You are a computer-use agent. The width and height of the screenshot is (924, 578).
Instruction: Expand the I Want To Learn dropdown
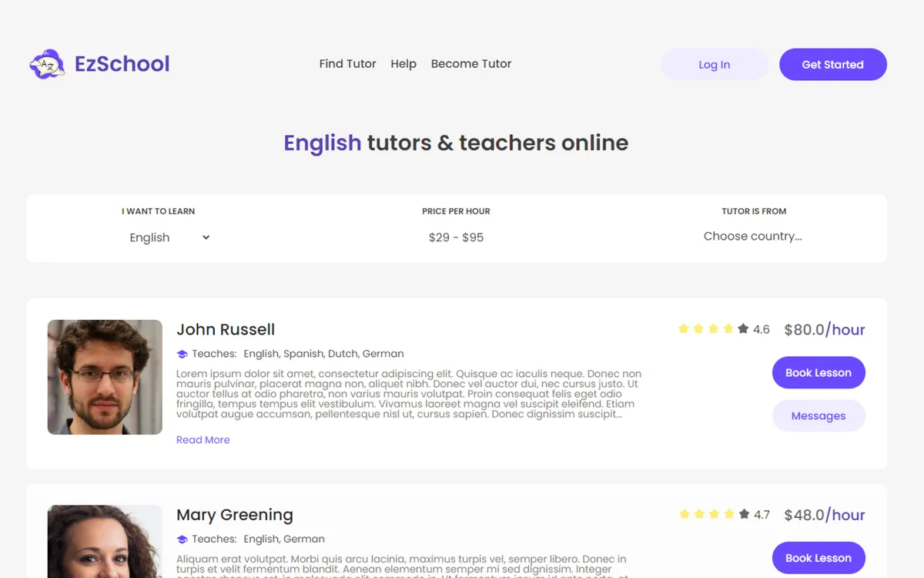pyautogui.click(x=169, y=237)
